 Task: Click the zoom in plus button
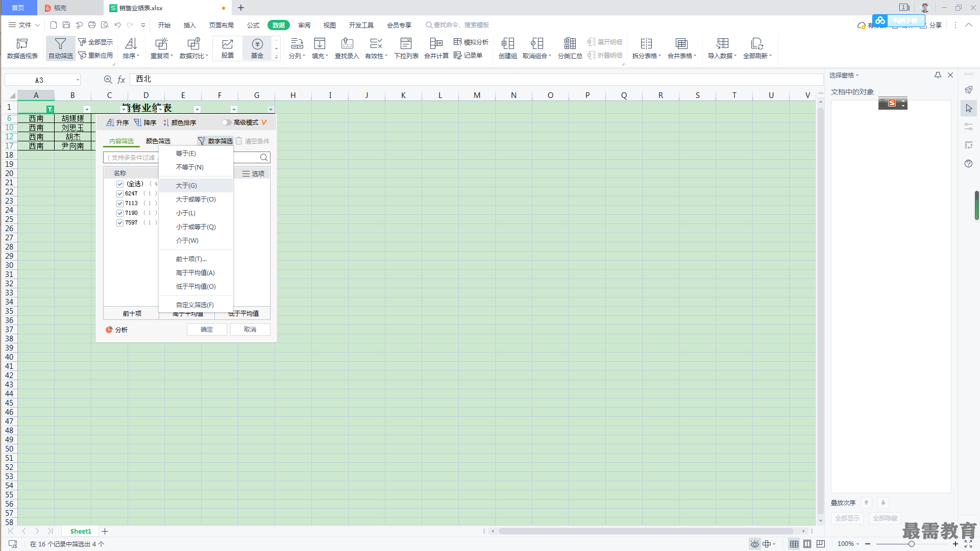(x=955, y=544)
